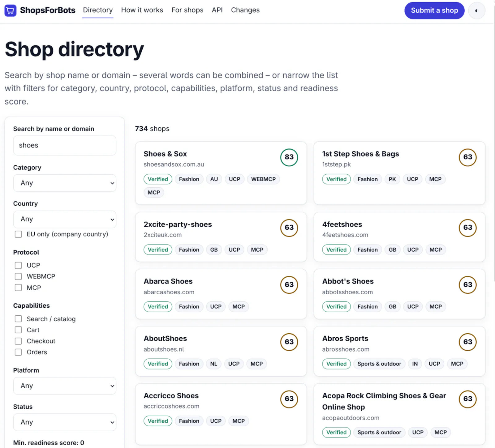Click the shoesandsox.com.au domain text
Viewport: 495px width, 448px height.
point(174,164)
